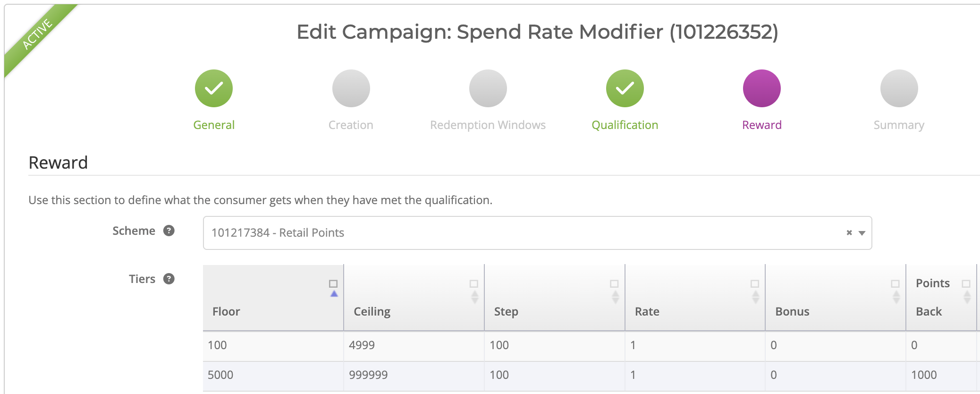
Task: Click the grey Creation step circle
Action: pyautogui.click(x=351, y=88)
